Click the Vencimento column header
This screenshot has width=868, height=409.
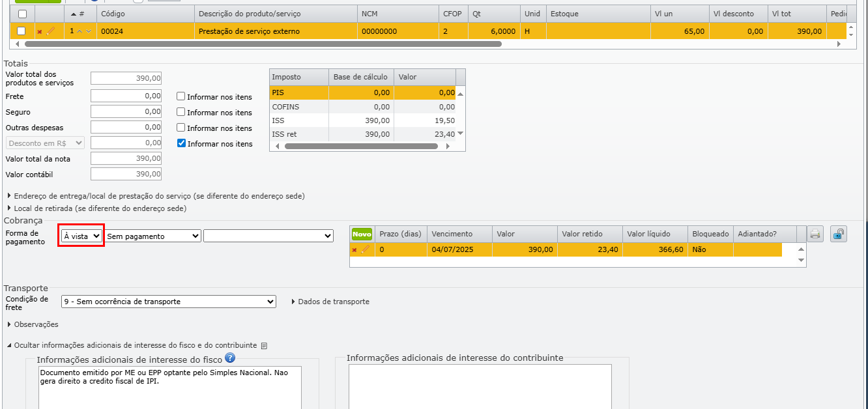click(x=459, y=234)
